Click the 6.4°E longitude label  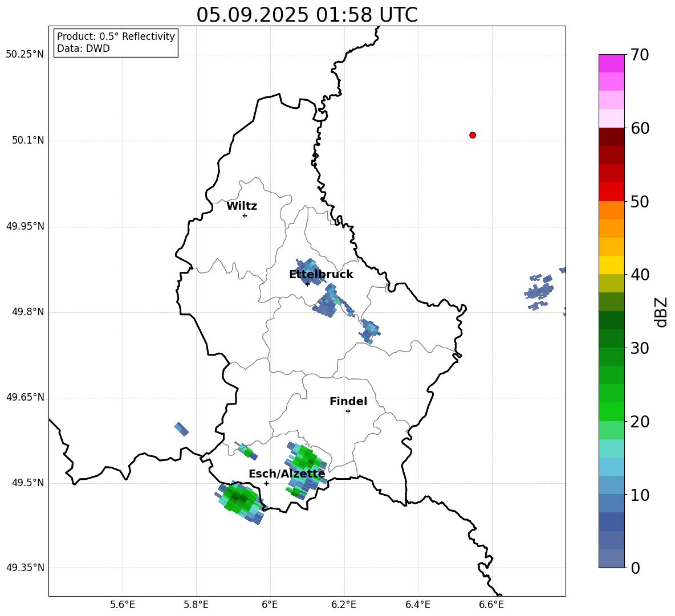pyautogui.click(x=417, y=605)
